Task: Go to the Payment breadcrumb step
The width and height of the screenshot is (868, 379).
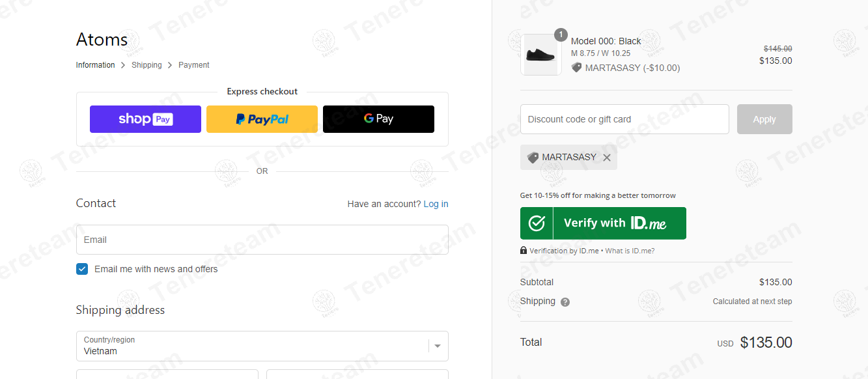Action: click(x=194, y=65)
